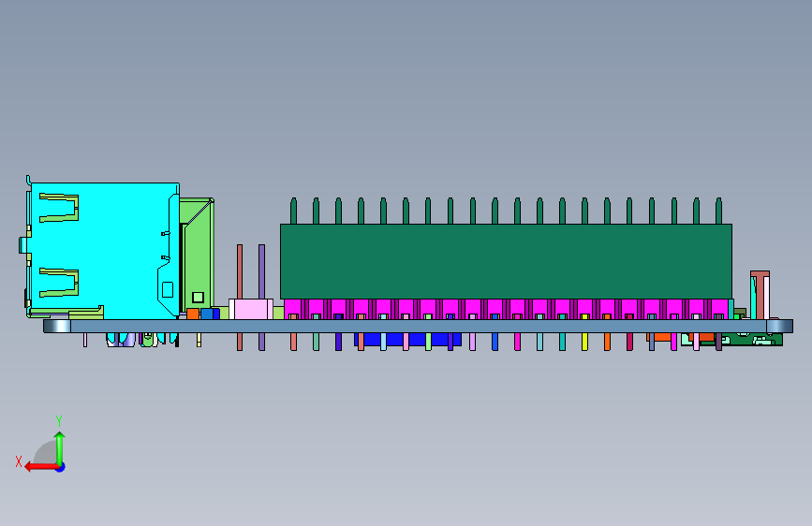Click the X axis label
Image resolution: width=812 pixels, height=526 pixels.
click(19, 461)
